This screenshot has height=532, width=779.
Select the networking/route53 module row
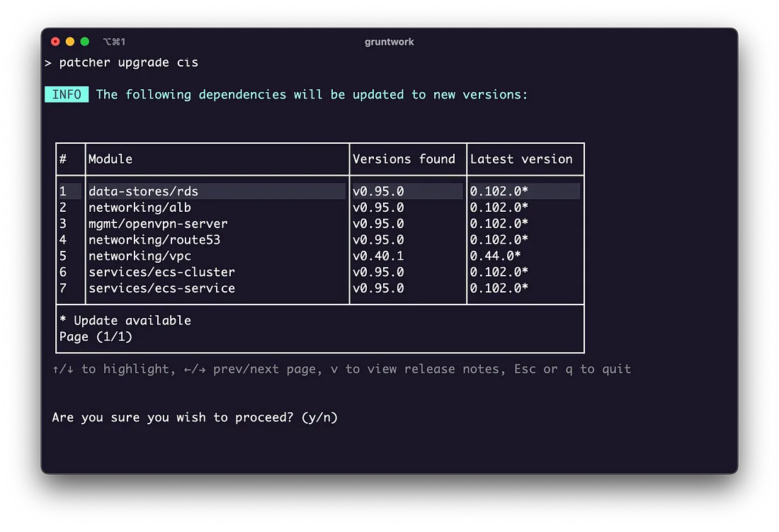[x=319, y=239]
